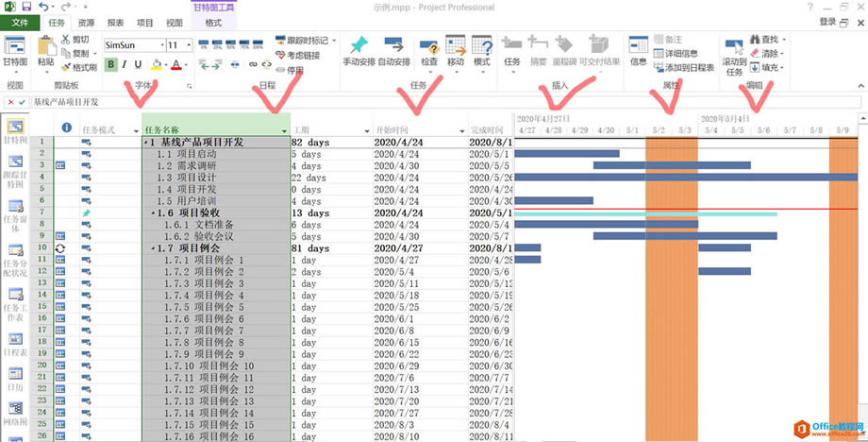Screen dimensions: 868x442
Task: Open the 文件 (File) menu tab
Action: (x=20, y=22)
